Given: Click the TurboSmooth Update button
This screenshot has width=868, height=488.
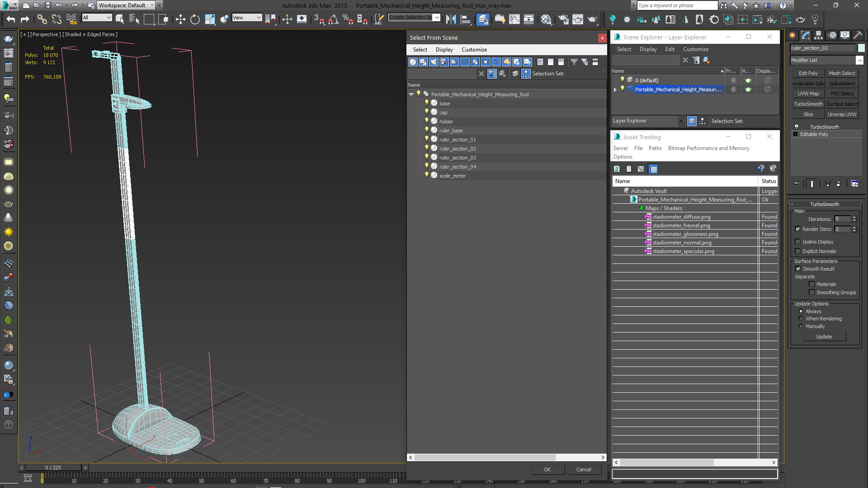Looking at the screenshot, I should click(824, 337).
